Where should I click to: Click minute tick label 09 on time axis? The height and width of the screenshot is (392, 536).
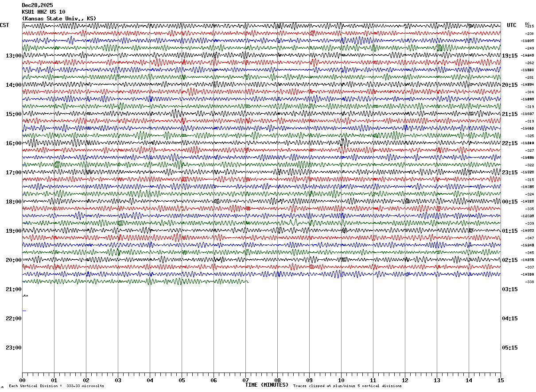309,380
